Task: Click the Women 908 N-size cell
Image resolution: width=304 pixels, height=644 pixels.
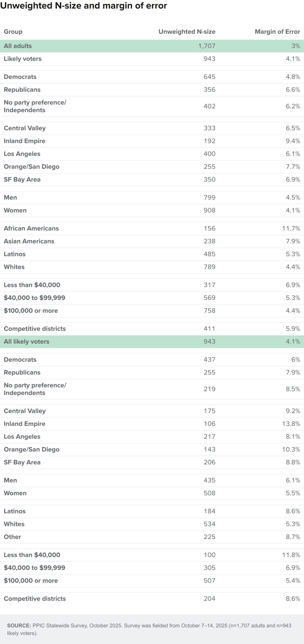Action: pyautogui.click(x=209, y=211)
